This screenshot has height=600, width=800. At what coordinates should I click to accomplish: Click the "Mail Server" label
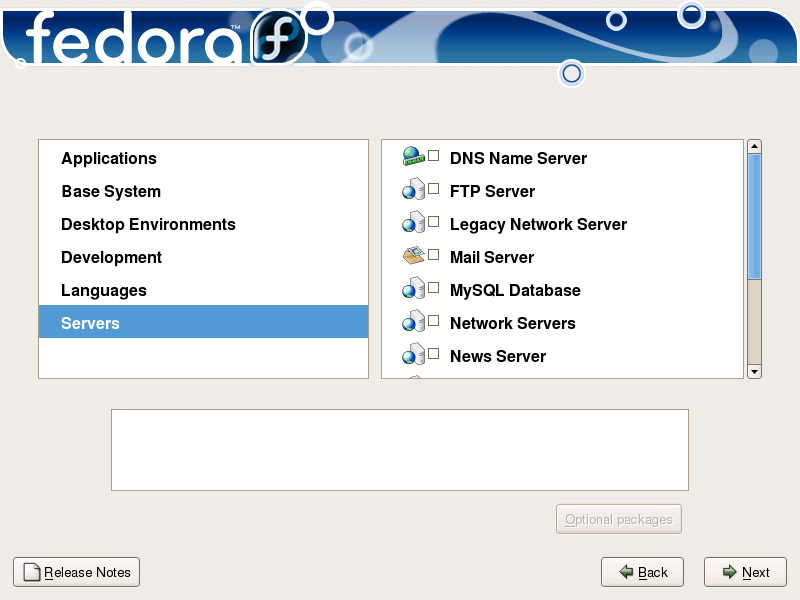coord(492,257)
